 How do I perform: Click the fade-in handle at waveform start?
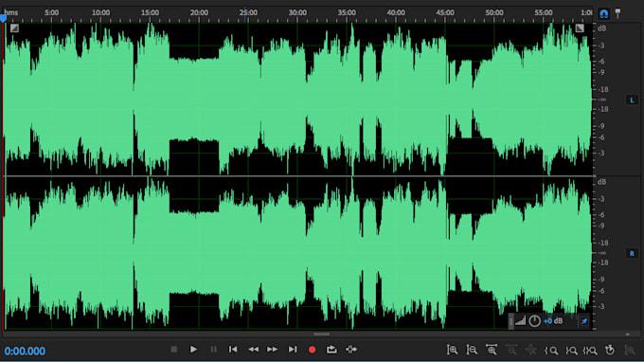point(14,27)
